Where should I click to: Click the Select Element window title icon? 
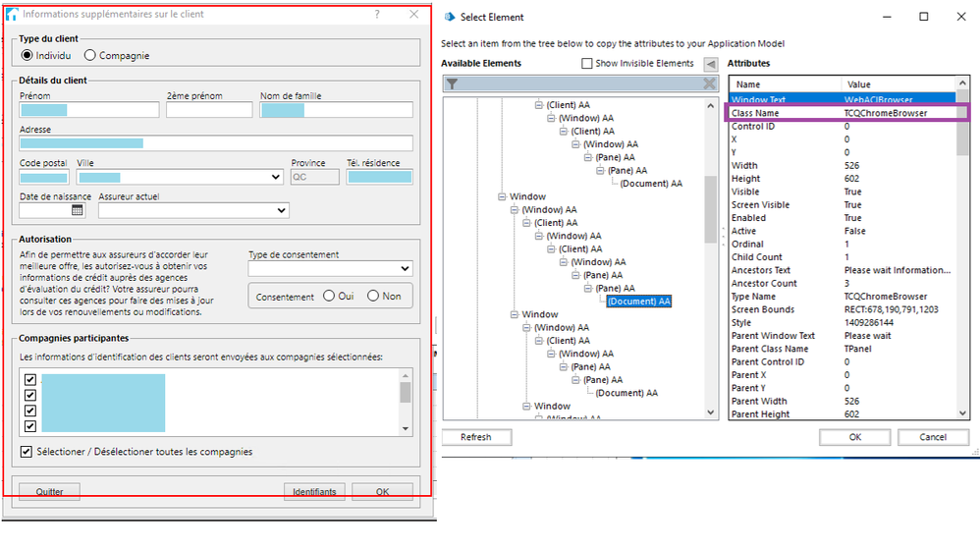[x=449, y=17]
